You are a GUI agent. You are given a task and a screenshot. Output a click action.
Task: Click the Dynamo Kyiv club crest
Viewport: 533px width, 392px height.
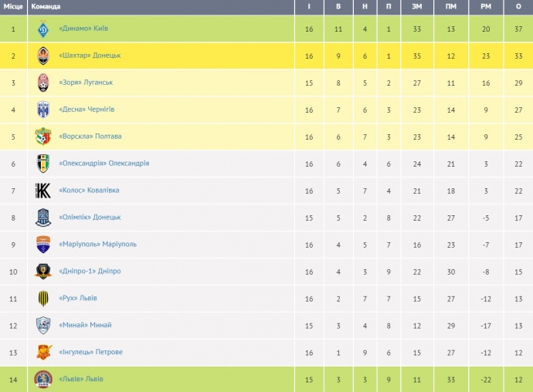[43, 29]
